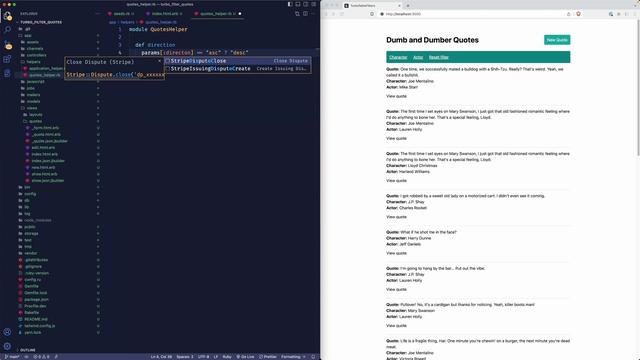Collapse the TURBO_FILTER_QUOTES project root
This screenshot has height=360, width=640.
click(x=41, y=22)
